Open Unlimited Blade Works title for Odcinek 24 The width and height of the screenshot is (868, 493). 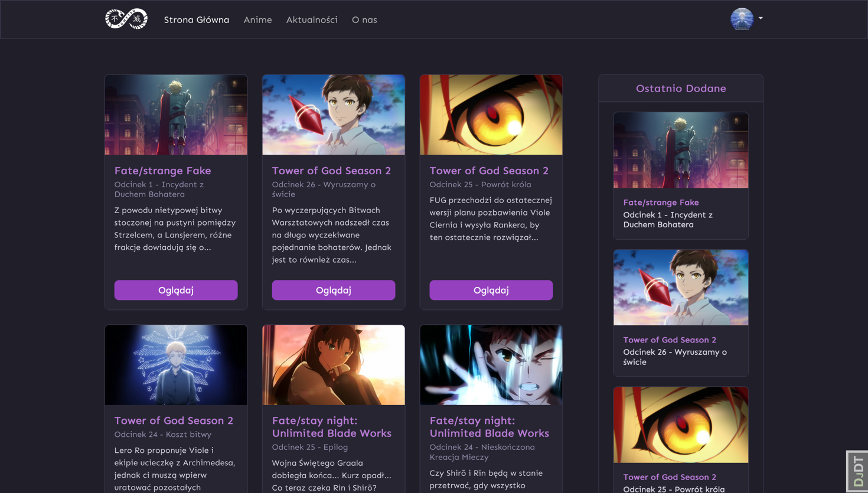pos(490,427)
